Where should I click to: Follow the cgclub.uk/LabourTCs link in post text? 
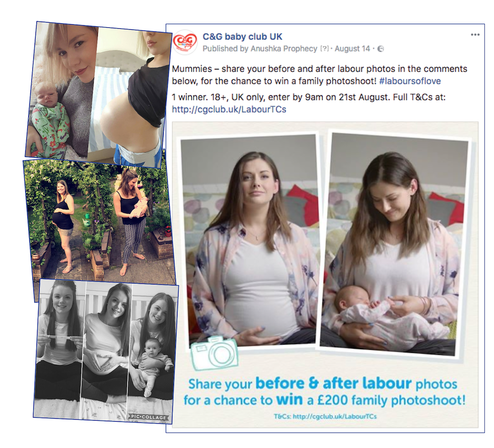pos(229,109)
